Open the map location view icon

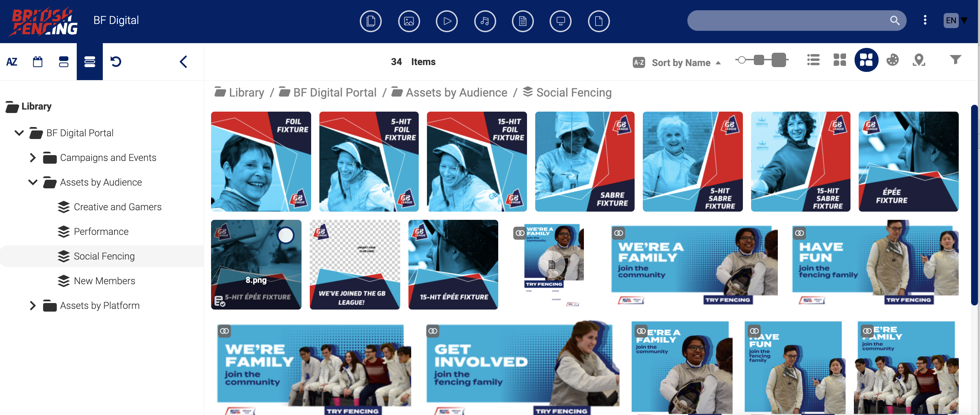click(919, 60)
